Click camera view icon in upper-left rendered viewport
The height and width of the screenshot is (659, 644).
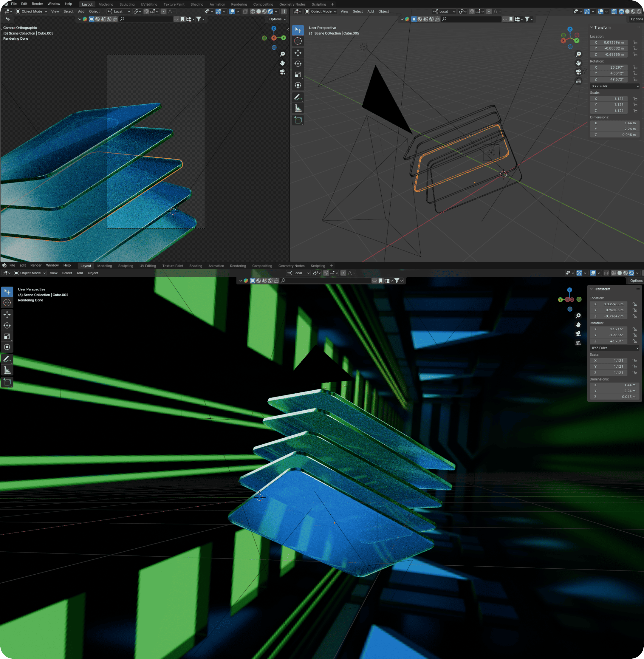[x=282, y=72]
